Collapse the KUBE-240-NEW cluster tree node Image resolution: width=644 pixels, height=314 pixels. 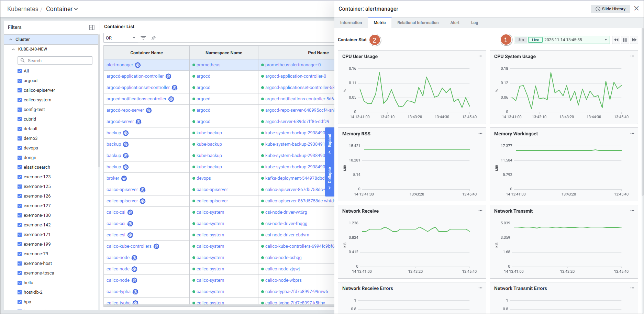click(x=13, y=49)
